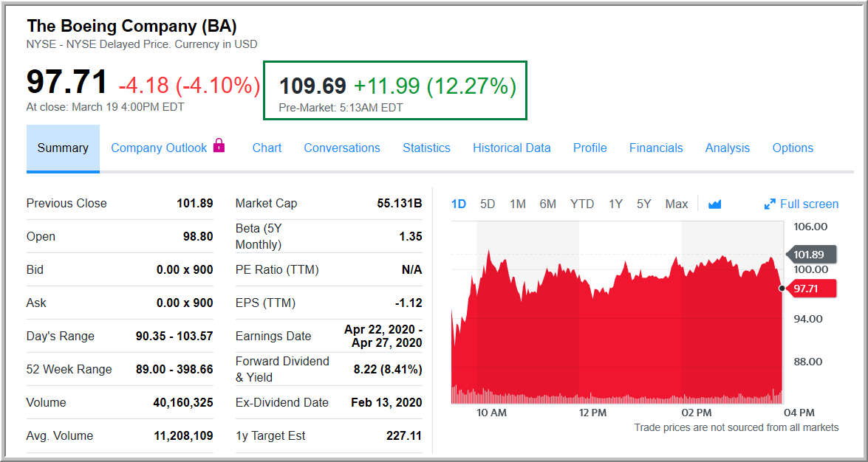This screenshot has height=462, width=868.
Task: Click the EPS (TTM) value -1.12
Action: tap(409, 303)
